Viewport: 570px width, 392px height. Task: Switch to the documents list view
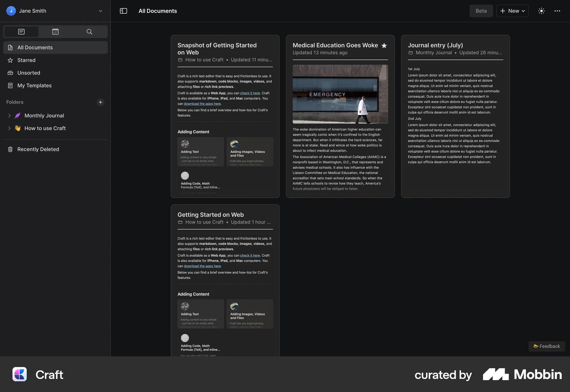[21, 32]
